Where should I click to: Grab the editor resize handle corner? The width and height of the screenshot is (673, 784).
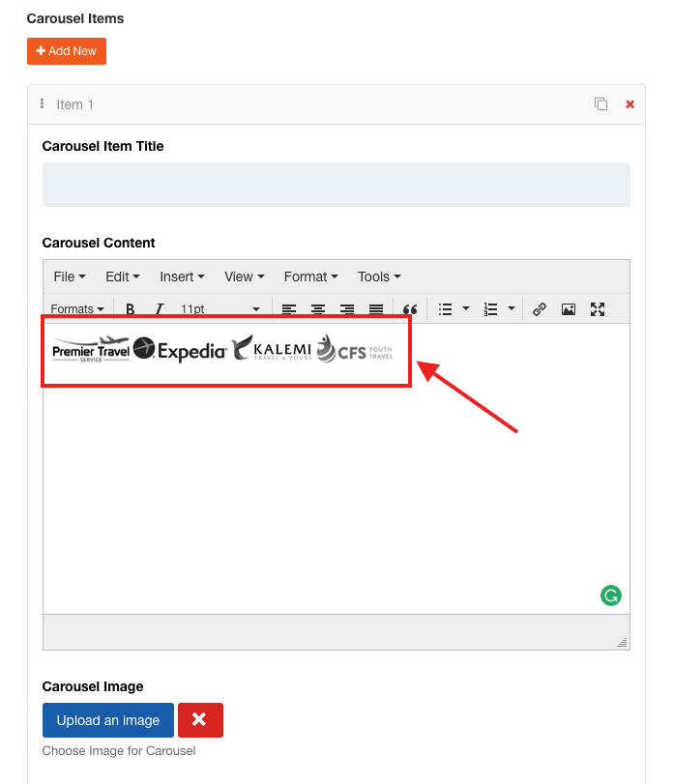click(622, 643)
